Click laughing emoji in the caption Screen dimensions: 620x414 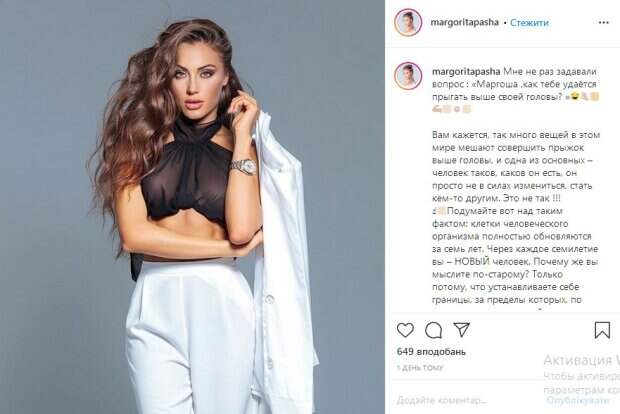[x=574, y=96]
